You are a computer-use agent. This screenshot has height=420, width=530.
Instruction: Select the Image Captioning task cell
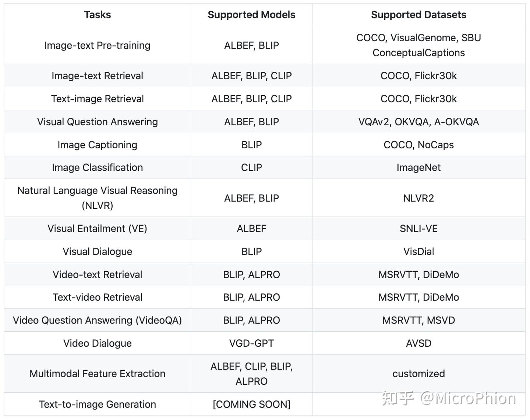click(97, 145)
